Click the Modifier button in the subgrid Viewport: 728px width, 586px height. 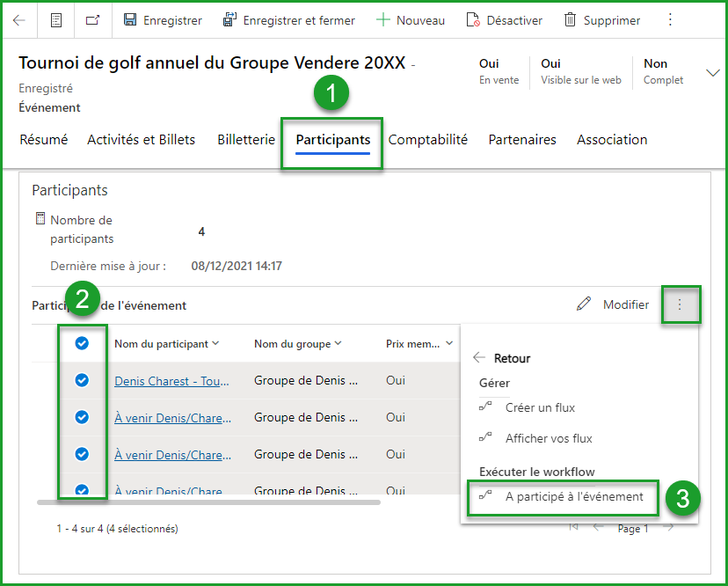614,304
